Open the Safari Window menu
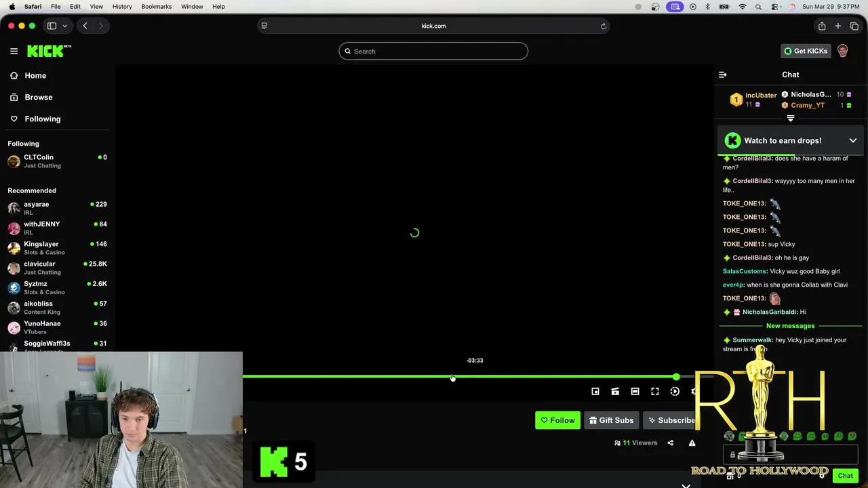This screenshot has height=488, width=868. pos(192,6)
